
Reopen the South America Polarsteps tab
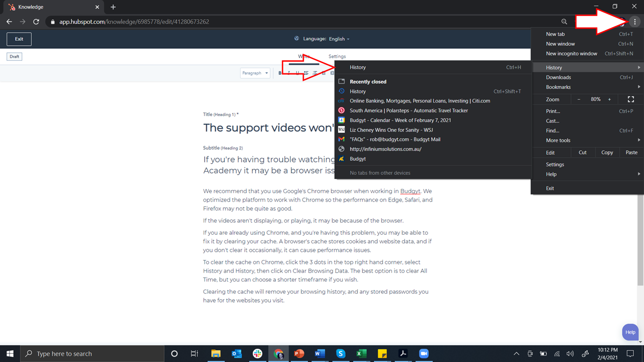[433, 111]
